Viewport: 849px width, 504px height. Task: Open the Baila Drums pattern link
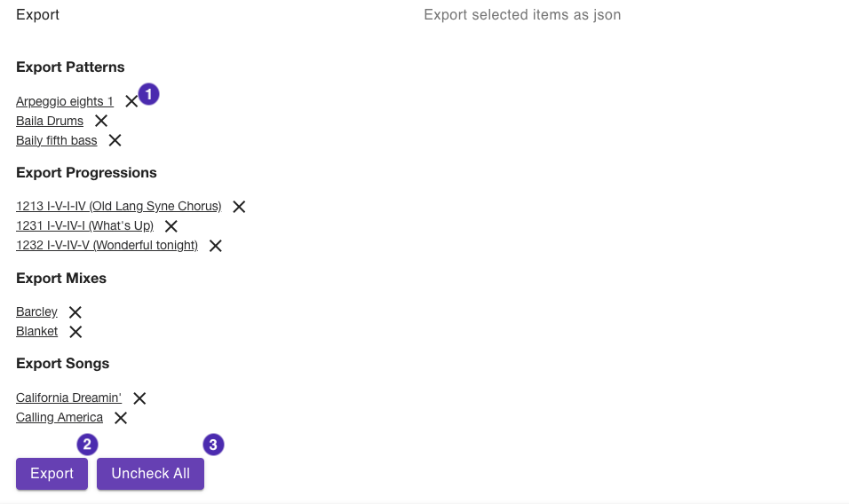[50, 122]
